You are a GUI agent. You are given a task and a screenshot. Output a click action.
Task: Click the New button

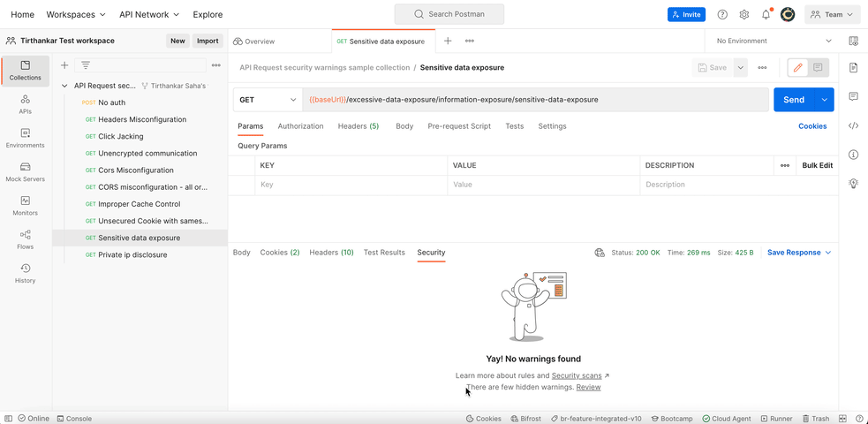point(177,41)
